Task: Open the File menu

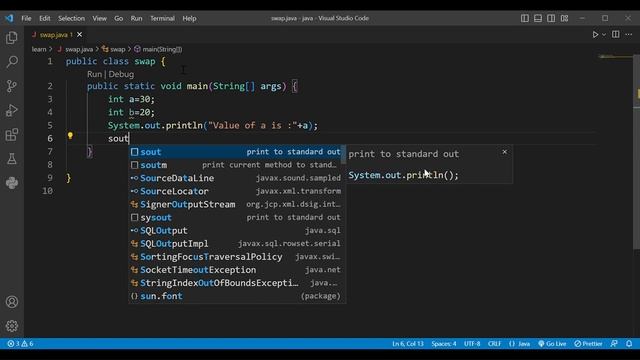Action: coord(26,18)
